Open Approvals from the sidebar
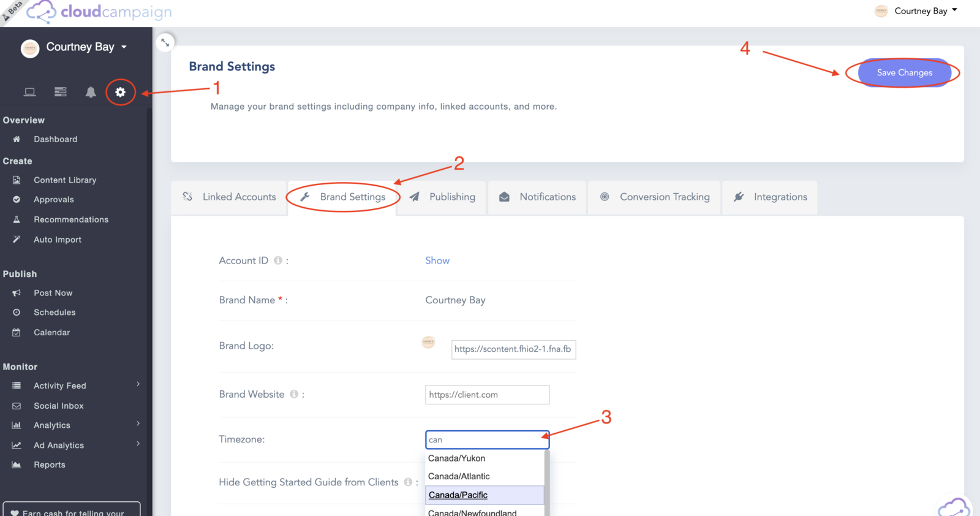The height and width of the screenshot is (516, 980). click(x=53, y=200)
